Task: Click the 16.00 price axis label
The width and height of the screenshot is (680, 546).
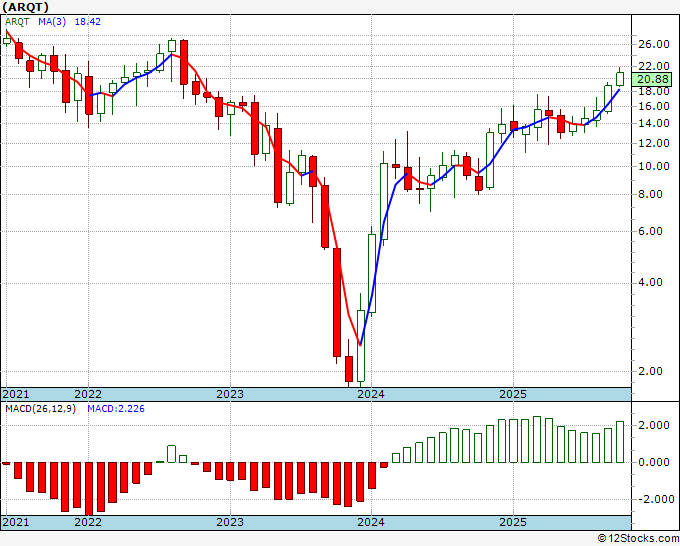Action: (x=654, y=106)
